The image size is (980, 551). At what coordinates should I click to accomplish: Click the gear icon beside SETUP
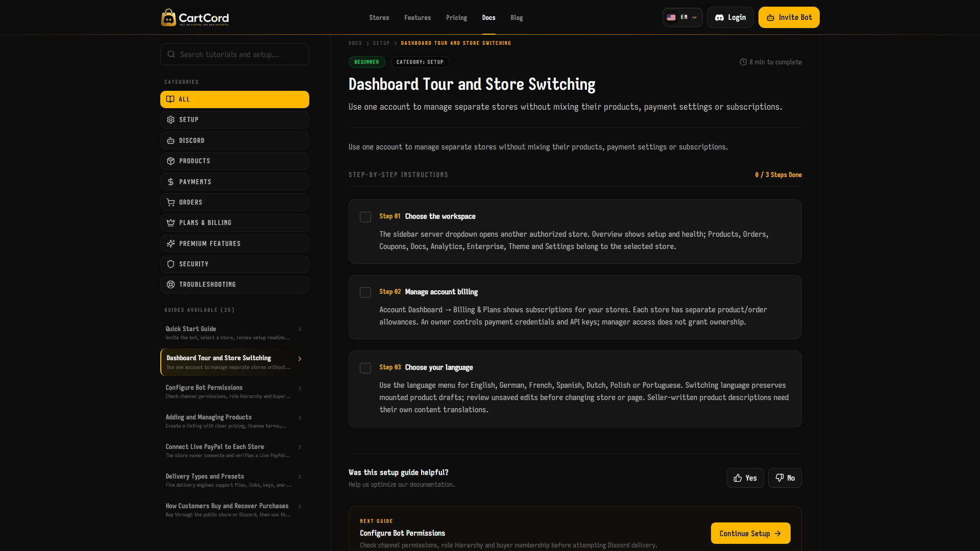[x=170, y=120]
